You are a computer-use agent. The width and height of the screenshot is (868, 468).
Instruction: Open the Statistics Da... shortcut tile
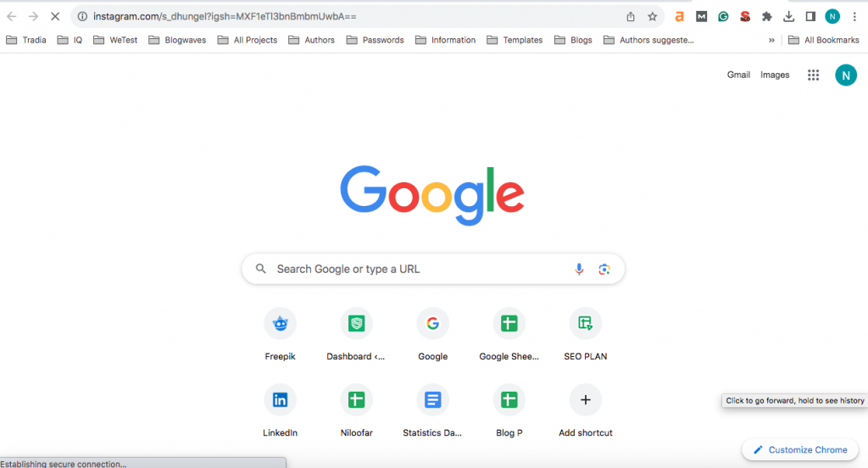(x=433, y=410)
